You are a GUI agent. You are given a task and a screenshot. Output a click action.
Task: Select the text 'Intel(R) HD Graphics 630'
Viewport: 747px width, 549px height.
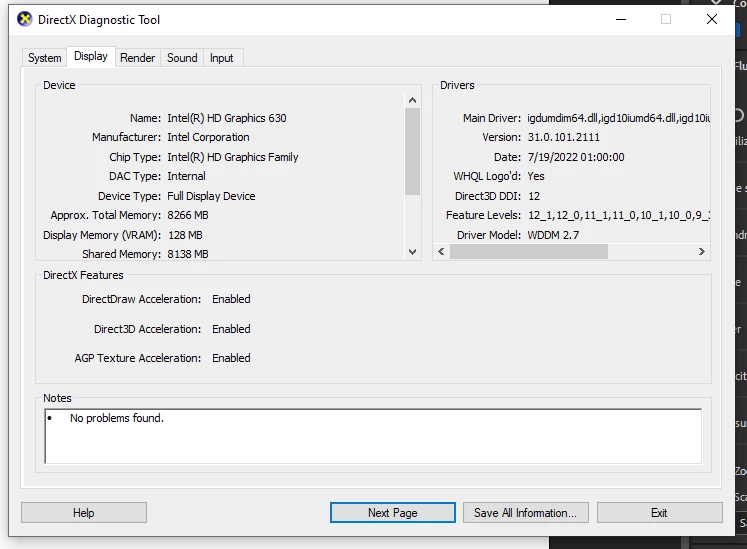click(x=227, y=118)
